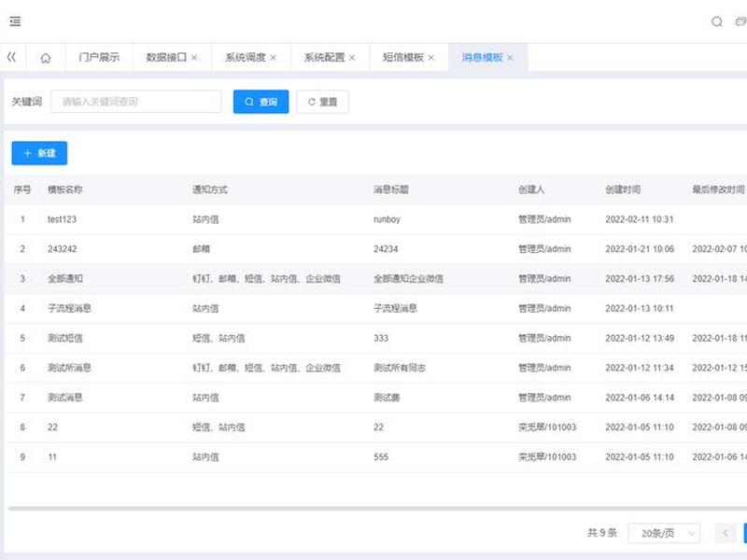The width and height of the screenshot is (747, 560).
Task: Switch to the 数据接口 tab
Action: (x=166, y=57)
